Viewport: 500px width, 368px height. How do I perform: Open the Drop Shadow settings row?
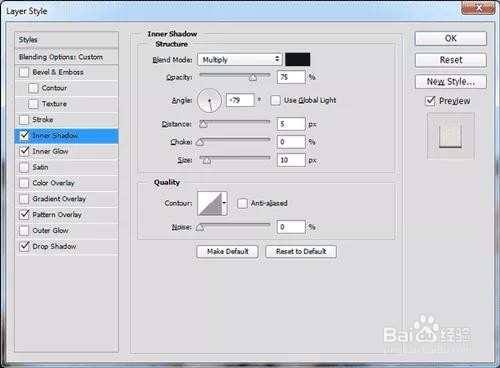pos(66,246)
